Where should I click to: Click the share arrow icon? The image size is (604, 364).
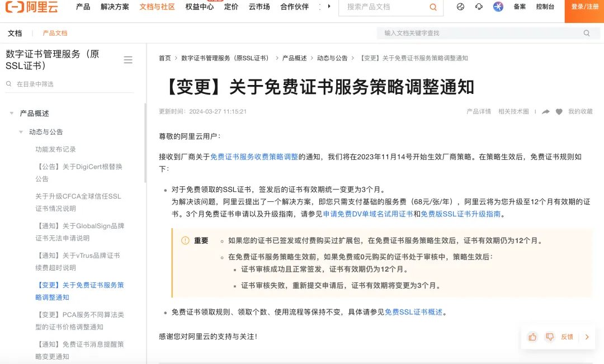pyautogui.click(x=546, y=112)
